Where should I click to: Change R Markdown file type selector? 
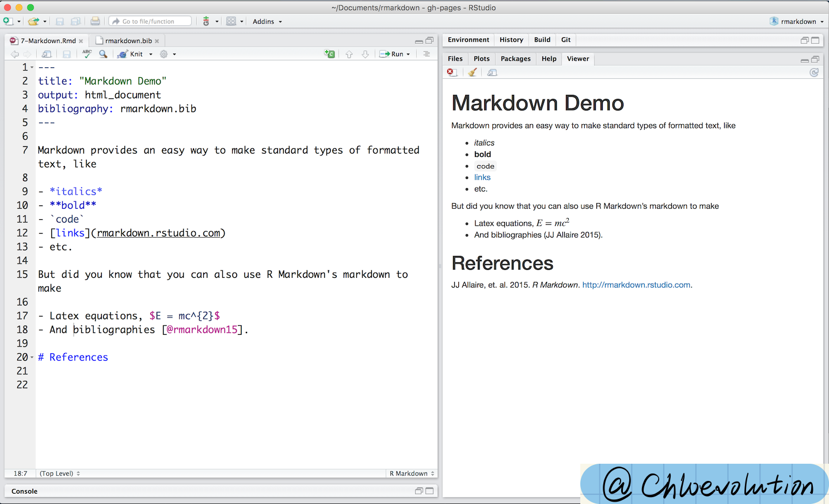[412, 474]
